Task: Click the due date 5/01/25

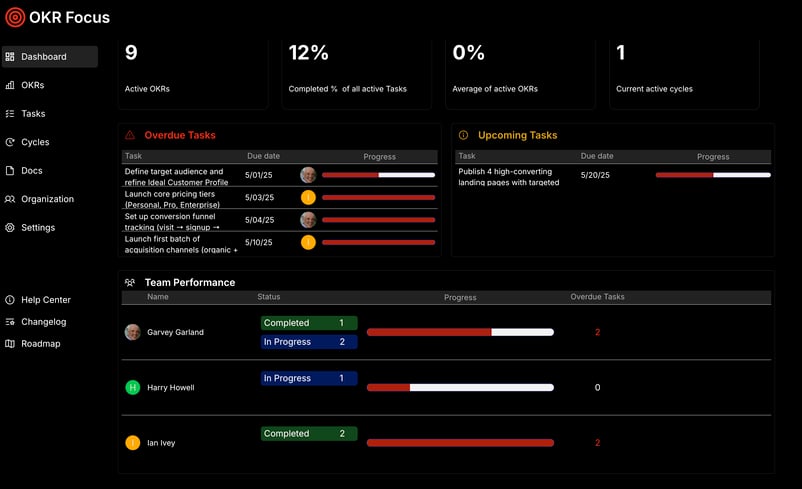Action: (259, 175)
